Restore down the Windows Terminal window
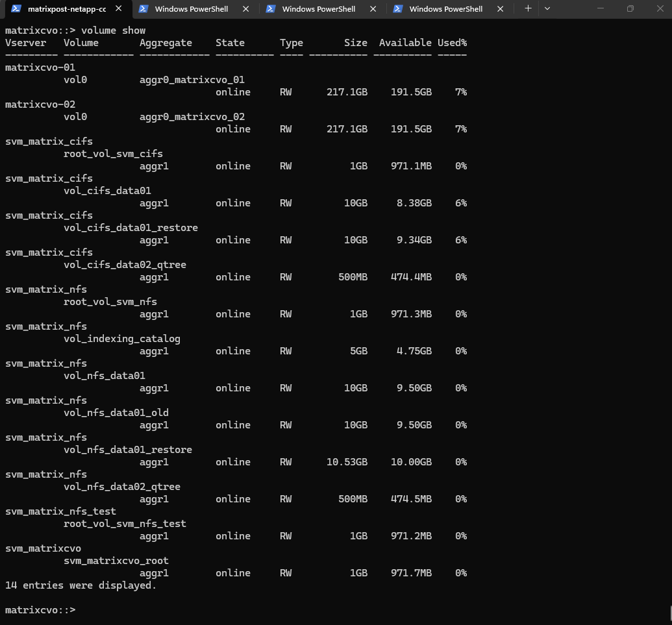The image size is (672, 625). click(630, 8)
